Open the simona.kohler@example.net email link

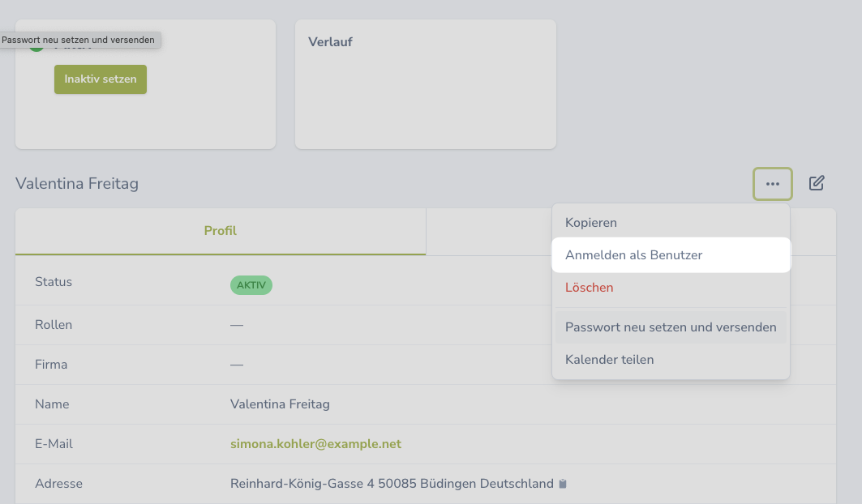click(x=315, y=444)
